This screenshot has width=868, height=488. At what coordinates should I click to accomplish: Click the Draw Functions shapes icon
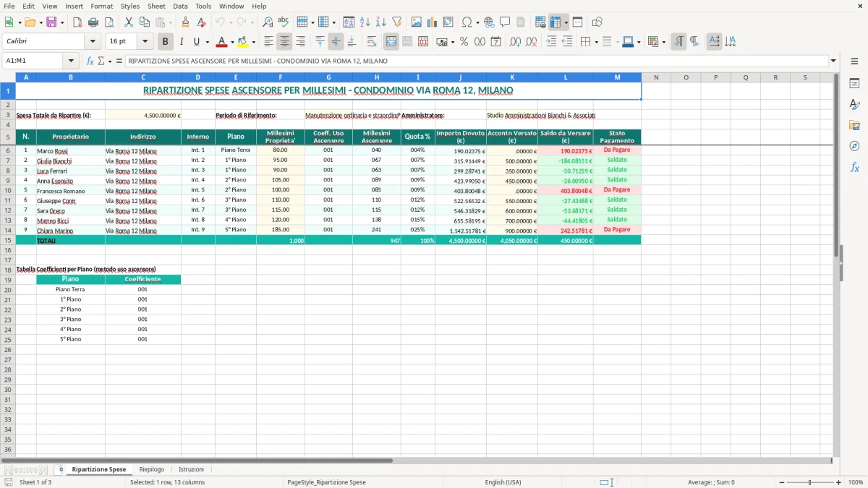tap(597, 22)
